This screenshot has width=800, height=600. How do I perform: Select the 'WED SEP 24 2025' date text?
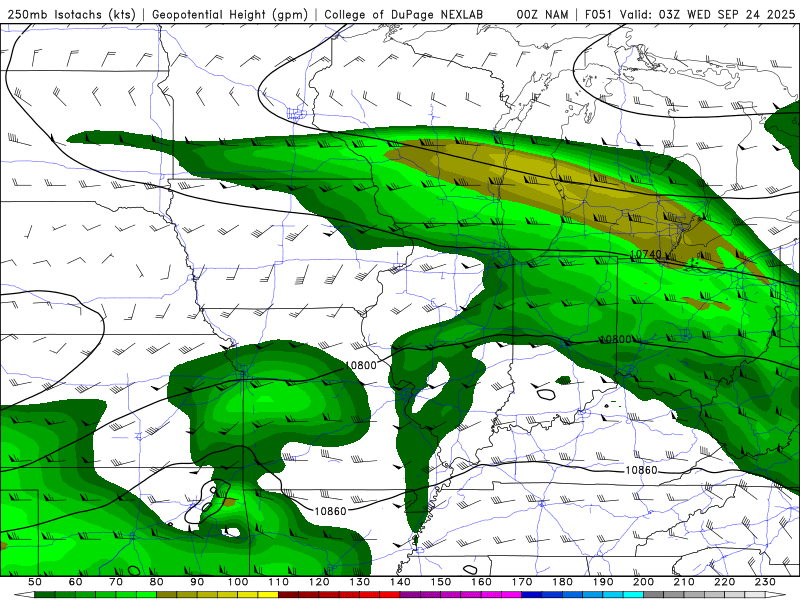point(741,15)
